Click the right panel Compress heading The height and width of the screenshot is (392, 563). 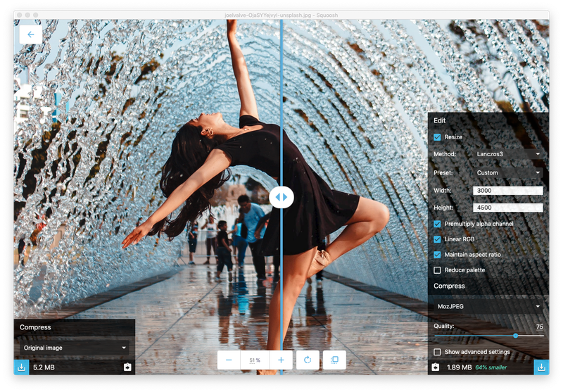(x=449, y=286)
